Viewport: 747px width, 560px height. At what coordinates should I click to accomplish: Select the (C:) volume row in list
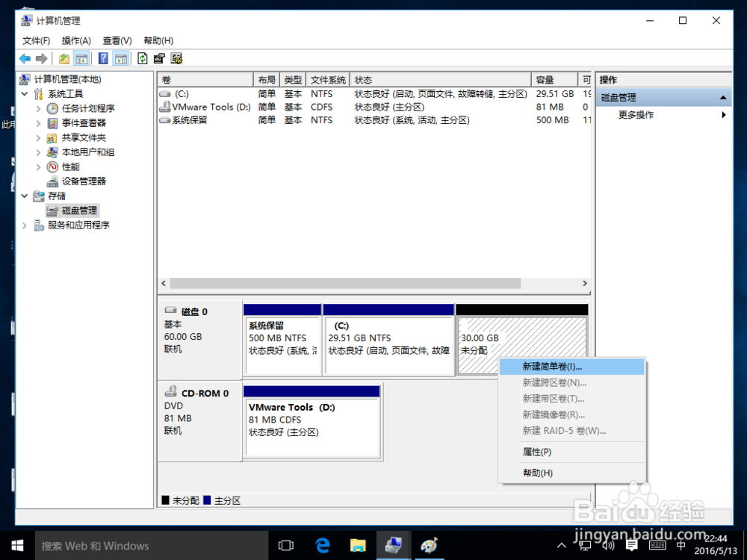click(374, 94)
